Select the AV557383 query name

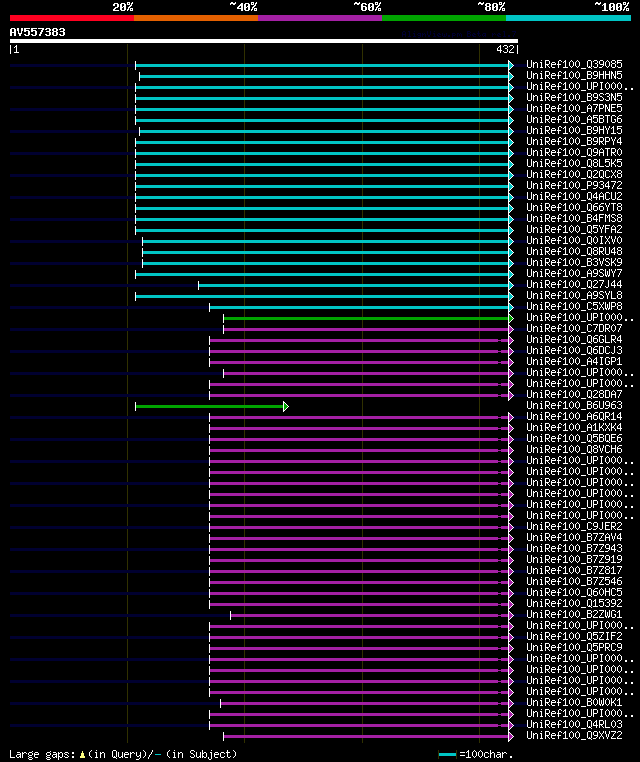pos(37,32)
